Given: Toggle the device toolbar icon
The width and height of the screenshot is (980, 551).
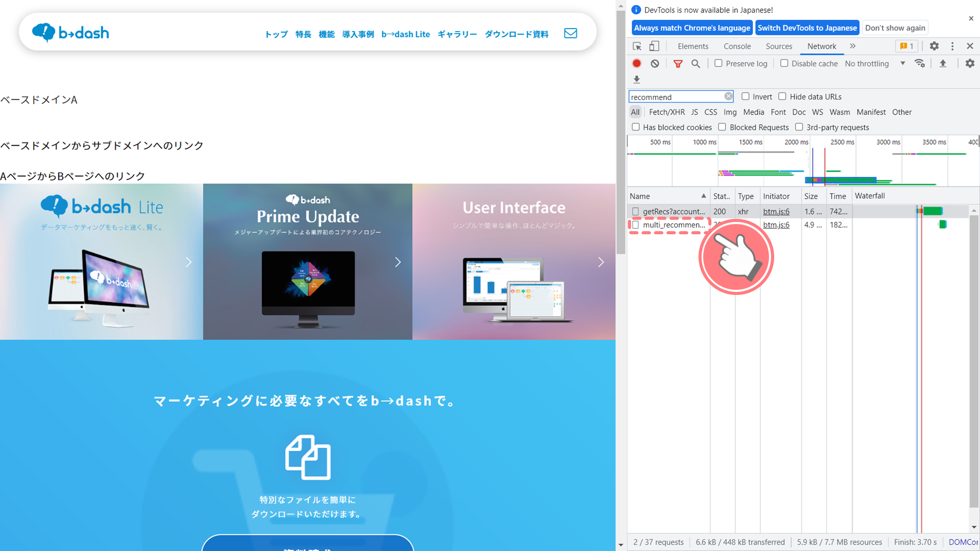Looking at the screenshot, I should pos(654,46).
